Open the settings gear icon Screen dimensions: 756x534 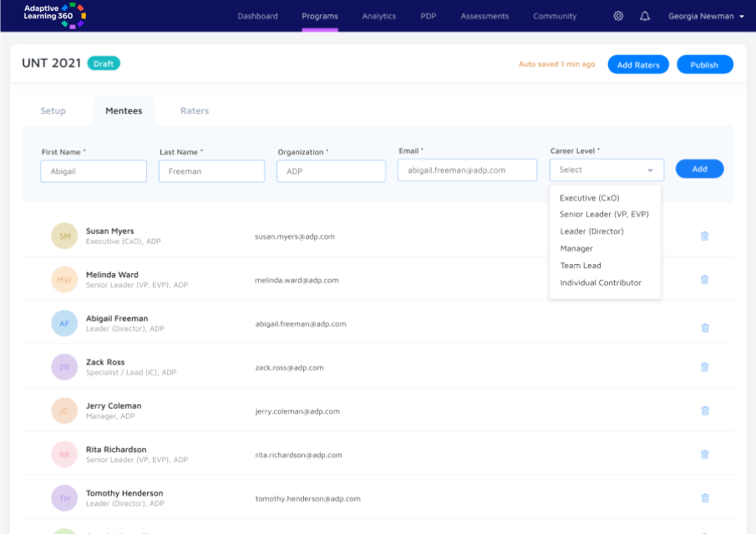point(618,16)
